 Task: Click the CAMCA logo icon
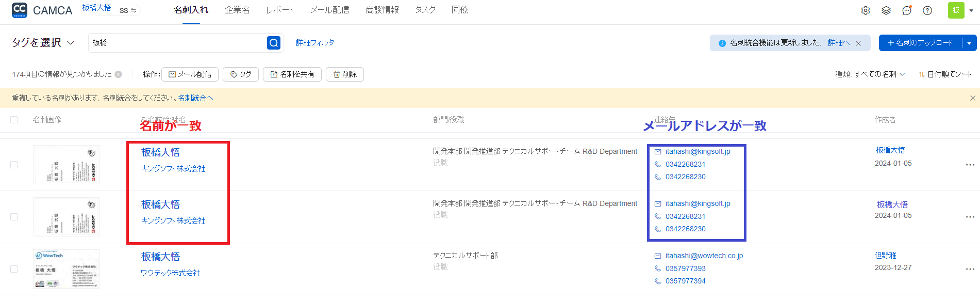(20, 10)
